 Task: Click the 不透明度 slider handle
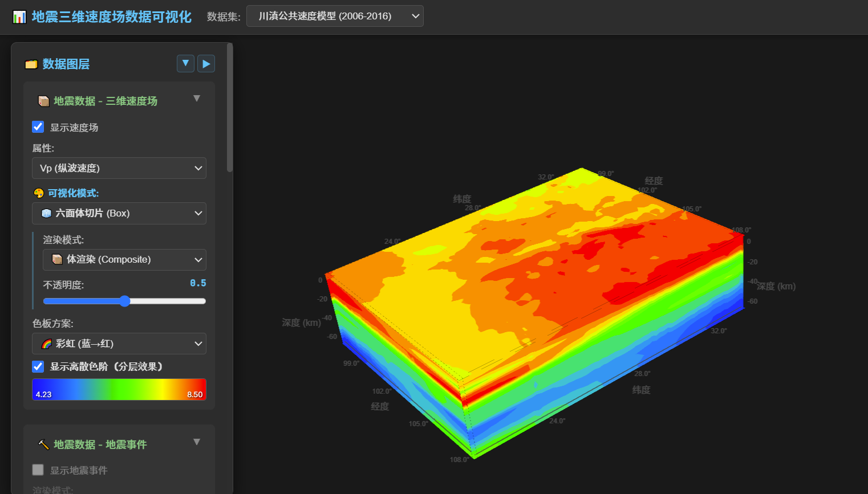coord(125,301)
